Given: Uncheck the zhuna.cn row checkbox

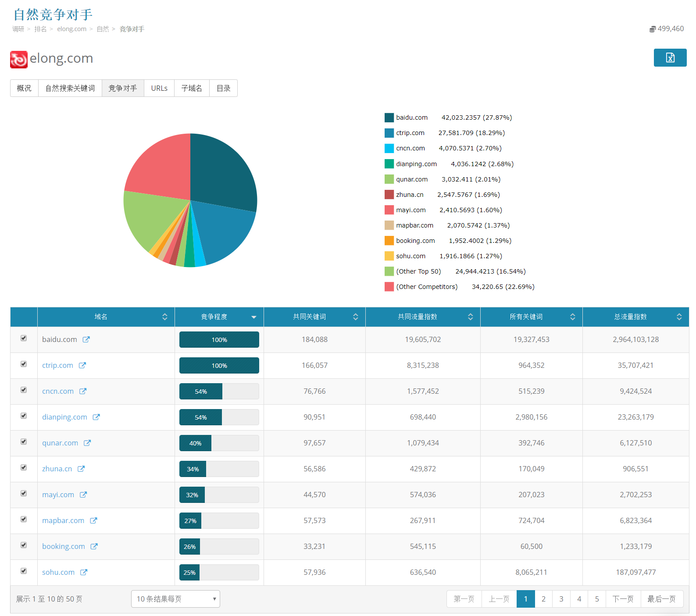Looking at the screenshot, I should click(x=24, y=467).
